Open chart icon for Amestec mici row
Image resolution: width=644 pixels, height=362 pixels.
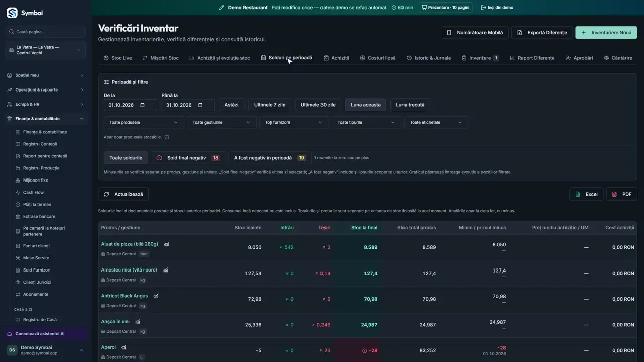point(165,270)
